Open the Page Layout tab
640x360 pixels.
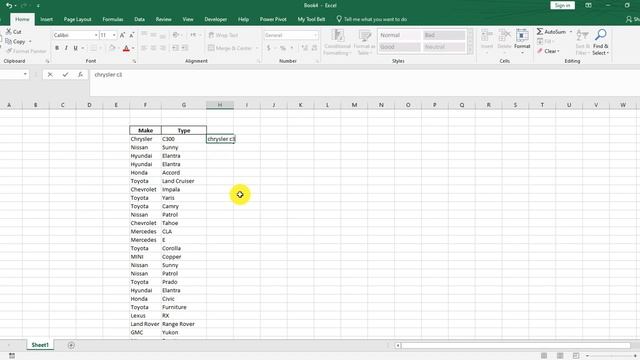(78, 19)
